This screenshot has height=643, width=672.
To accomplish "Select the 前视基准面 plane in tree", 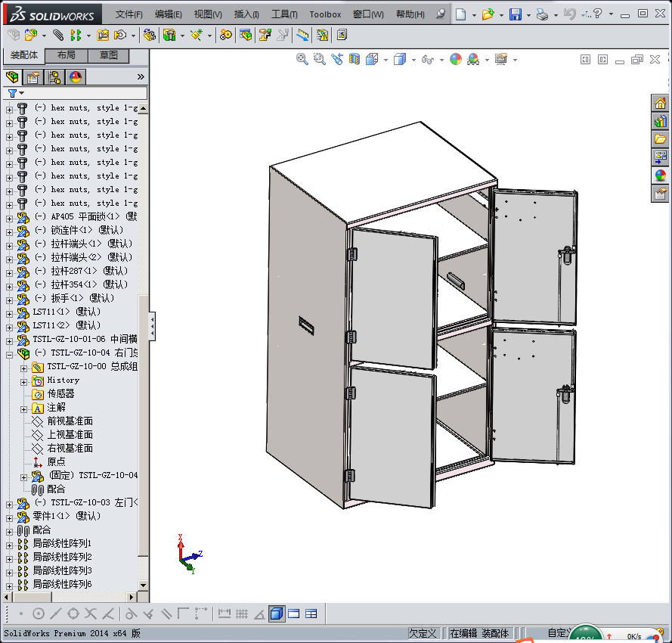I will [70, 421].
